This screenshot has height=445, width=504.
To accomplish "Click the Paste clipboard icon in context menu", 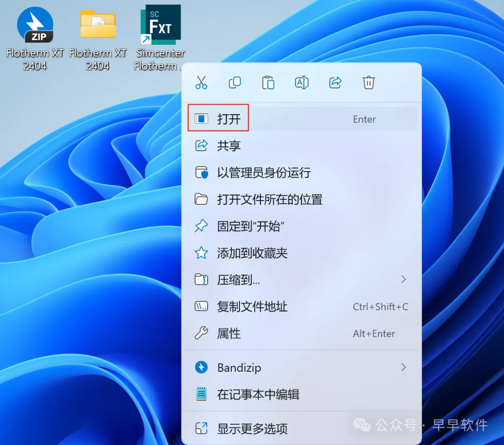I will click(268, 83).
